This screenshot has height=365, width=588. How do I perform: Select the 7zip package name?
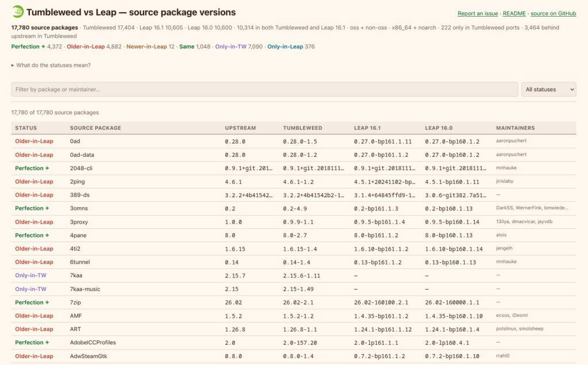pyautogui.click(x=75, y=302)
